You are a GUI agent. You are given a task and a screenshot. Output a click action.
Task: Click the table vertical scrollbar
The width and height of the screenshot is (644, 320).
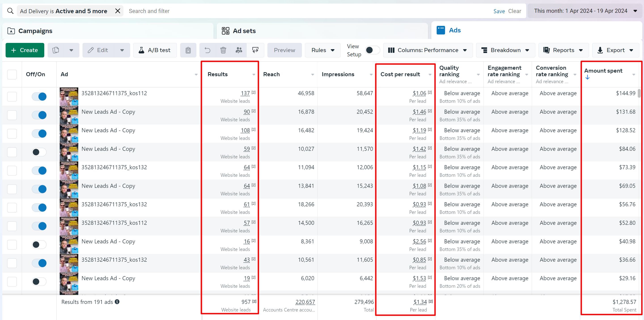point(639,93)
